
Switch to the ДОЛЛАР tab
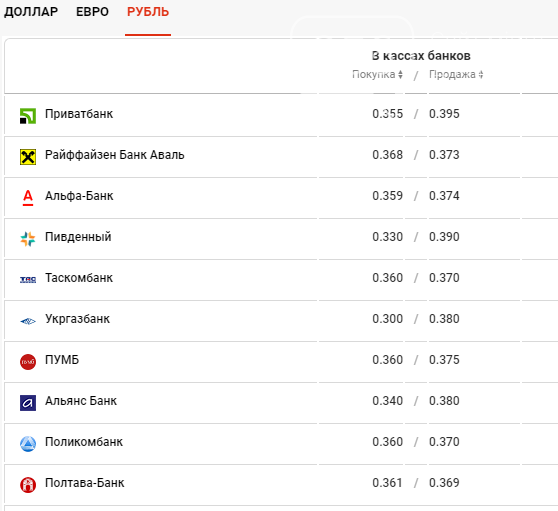pos(31,12)
